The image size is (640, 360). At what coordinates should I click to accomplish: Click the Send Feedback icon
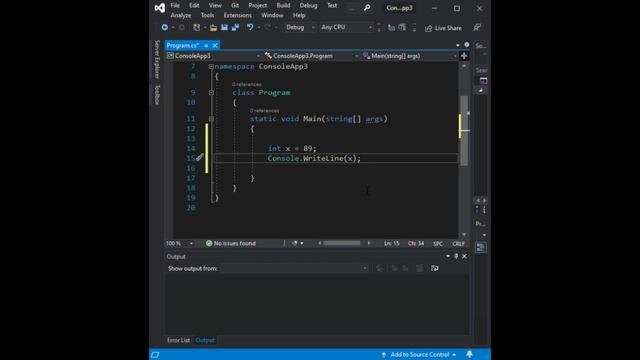coord(477,27)
